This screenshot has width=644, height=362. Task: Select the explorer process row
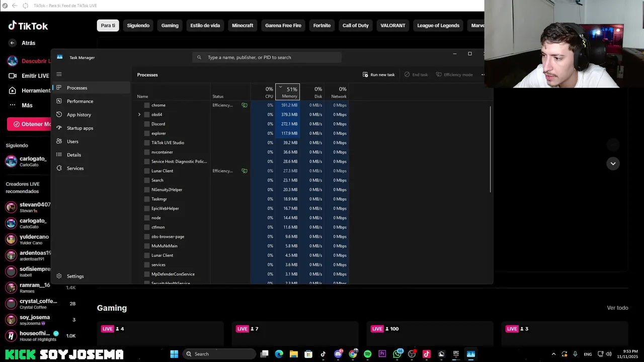coord(243,133)
